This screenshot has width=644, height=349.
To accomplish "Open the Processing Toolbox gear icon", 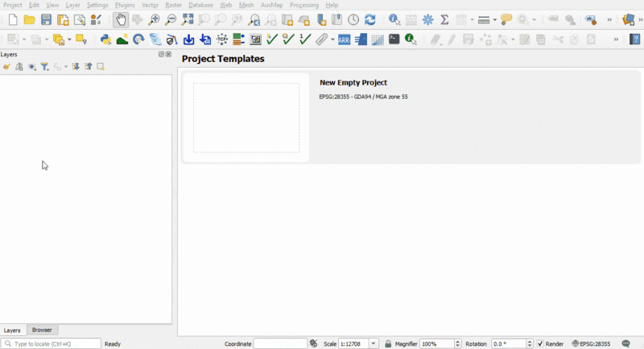I will pos(427,20).
